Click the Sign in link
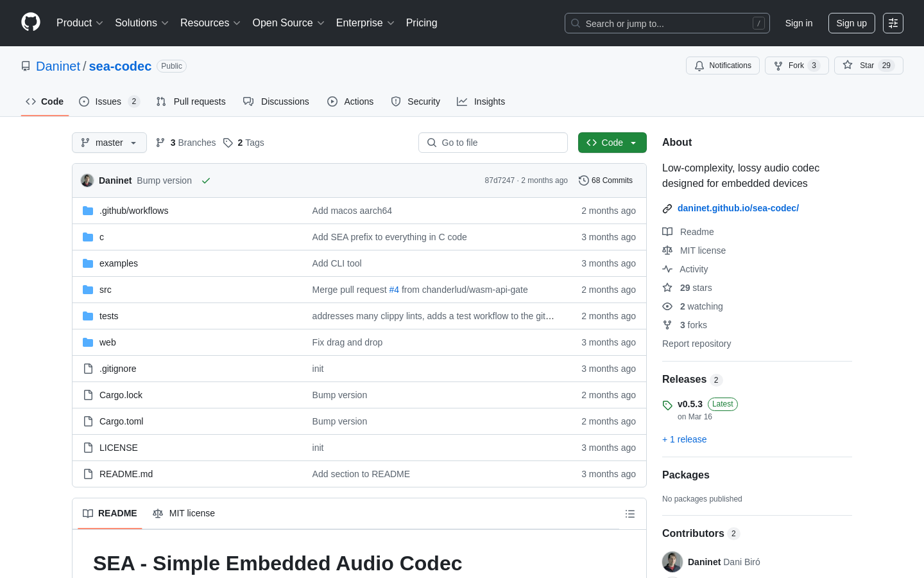Screen dimensions: 924x578 pyautogui.click(x=799, y=23)
